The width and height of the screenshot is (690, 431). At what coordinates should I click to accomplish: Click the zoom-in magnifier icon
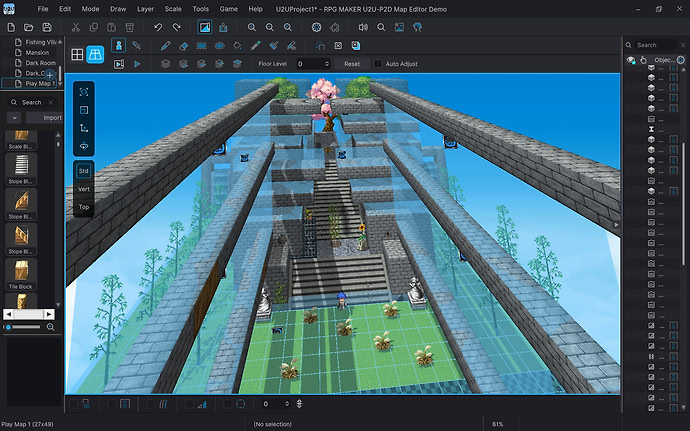click(x=252, y=27)
